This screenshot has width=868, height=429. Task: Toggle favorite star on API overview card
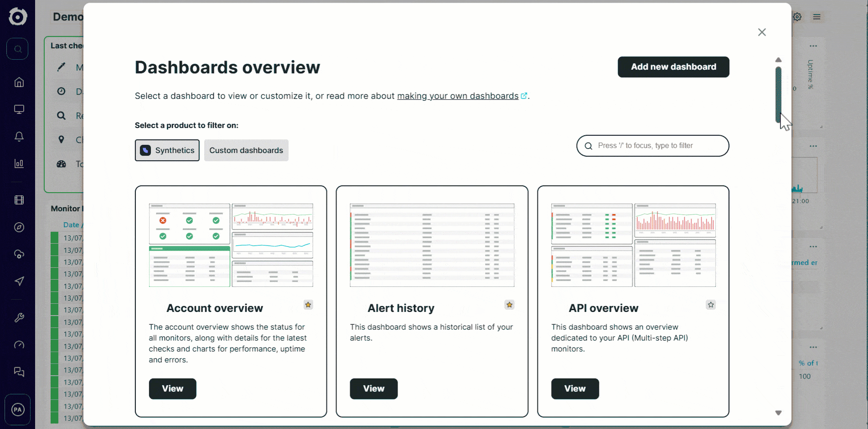coord(710,305)
